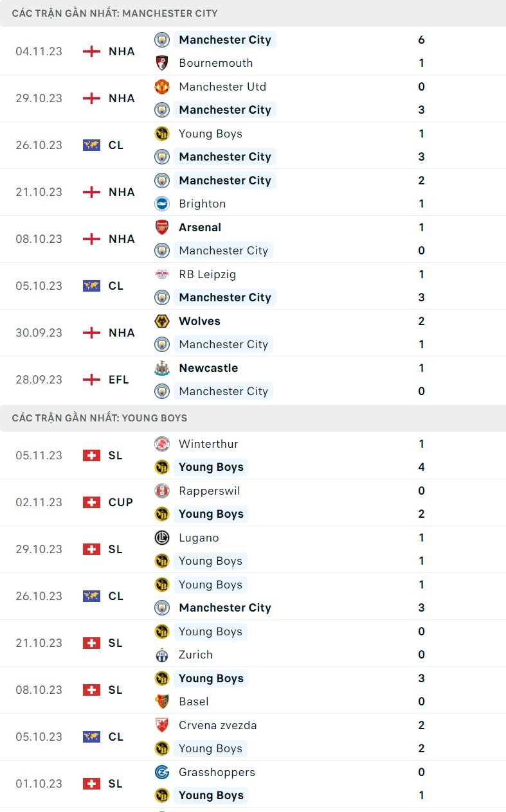Select the Newcastle club crest
Image resolution: width=506 pixels, height=812 pixels.
[x=162, y=368]
